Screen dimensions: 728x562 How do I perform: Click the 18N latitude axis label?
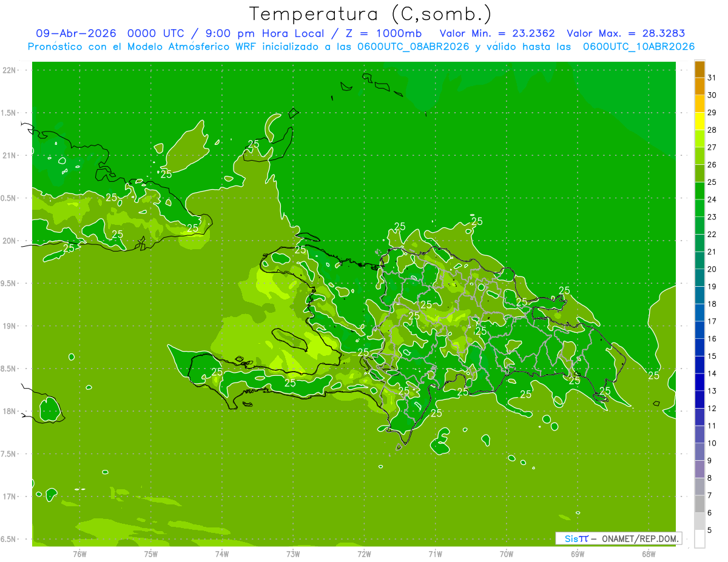click(10, 411)
